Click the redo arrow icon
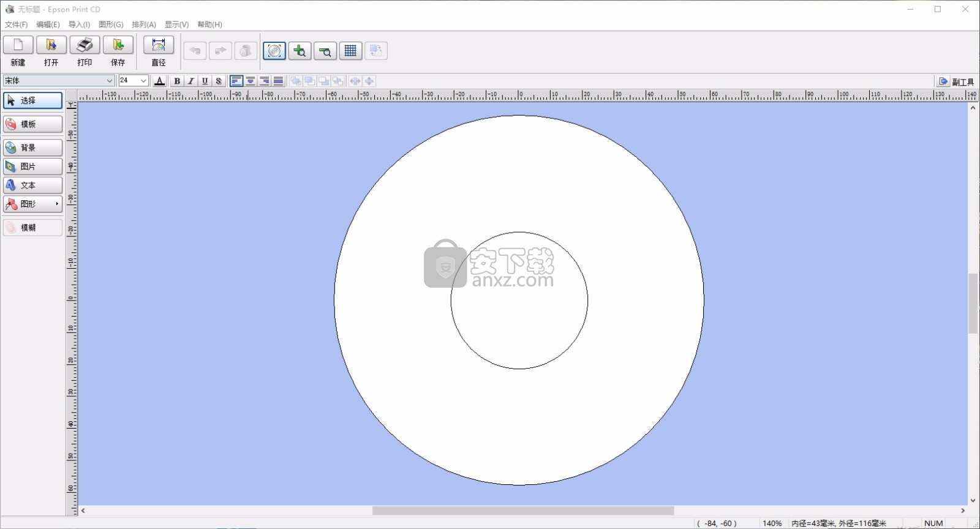This screenshot has width=980, height=529. (x=221, y=51)
